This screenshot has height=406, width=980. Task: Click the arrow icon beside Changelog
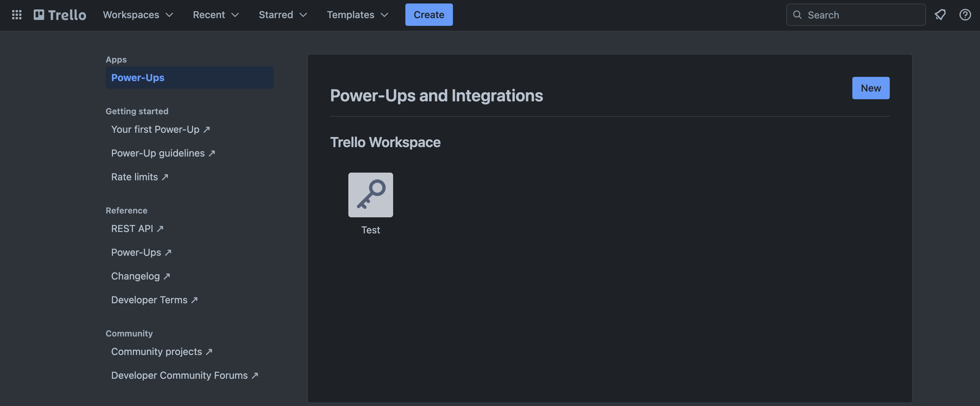point(166,276)
